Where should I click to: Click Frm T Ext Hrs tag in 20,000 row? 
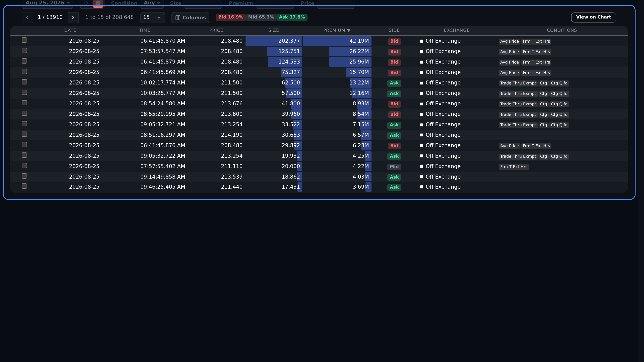[x=514, y=167]
